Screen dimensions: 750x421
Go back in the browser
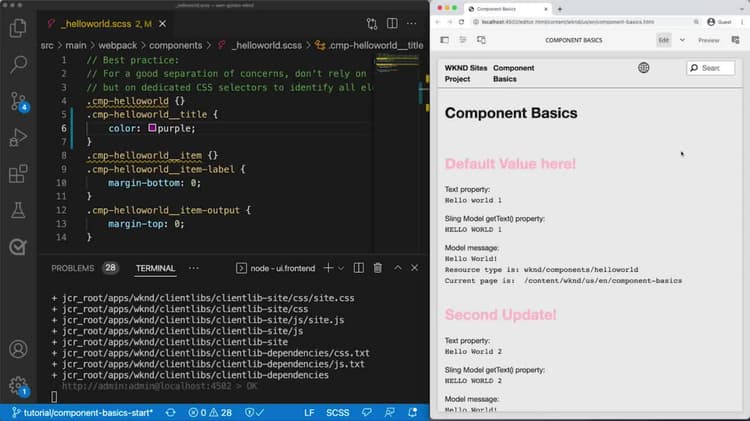[438, 22]
